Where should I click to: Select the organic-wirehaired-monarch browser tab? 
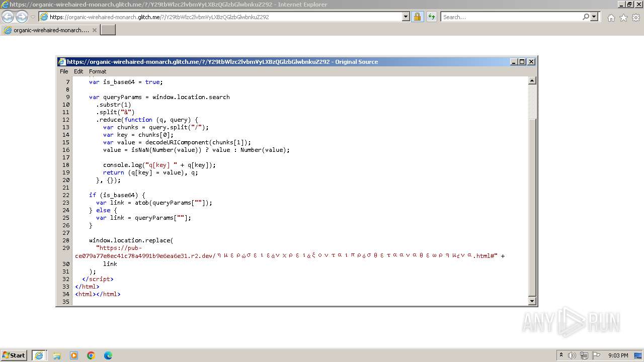tap(50, 30)
